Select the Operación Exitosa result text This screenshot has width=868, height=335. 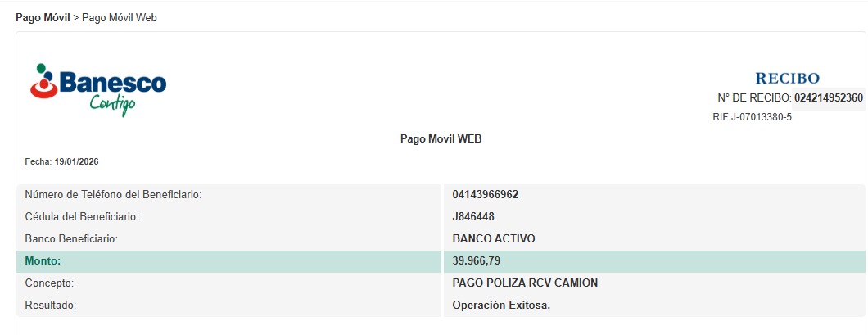(x=501, y=306)
